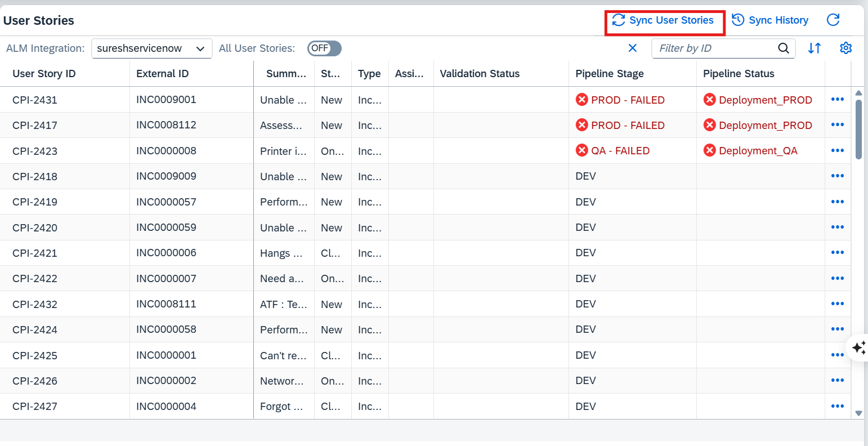Click the search magnifier icon
This screenshot has height=446, width=868.
click(783, 48)
